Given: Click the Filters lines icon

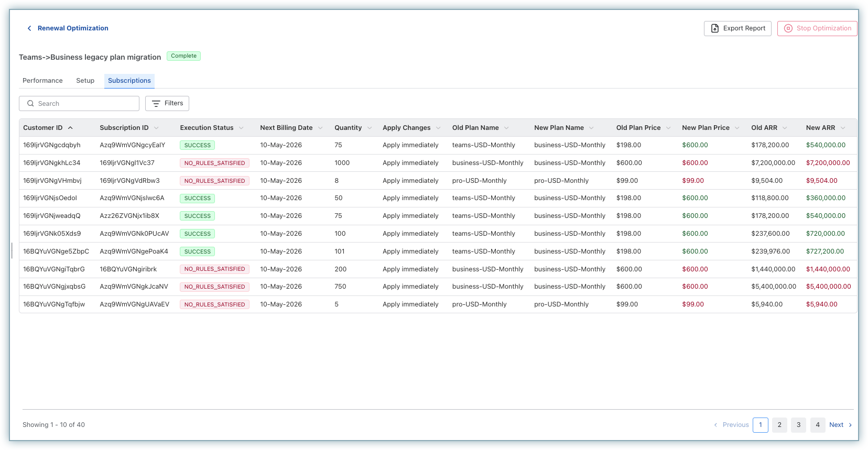Looking at the screenshot, I should [x=156, y=104].
